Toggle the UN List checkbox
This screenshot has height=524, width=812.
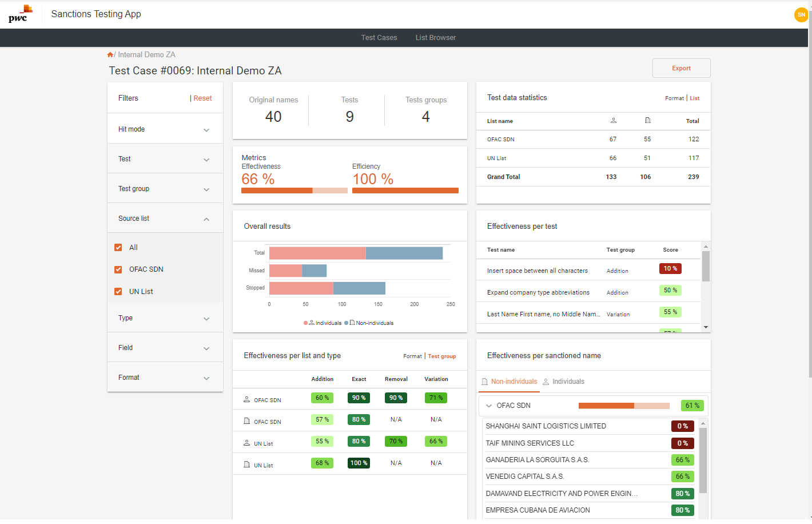(118, 292)
